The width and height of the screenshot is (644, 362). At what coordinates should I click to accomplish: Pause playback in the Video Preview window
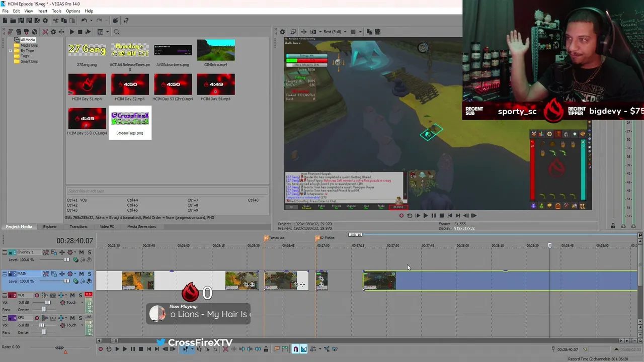coord(433,216)
